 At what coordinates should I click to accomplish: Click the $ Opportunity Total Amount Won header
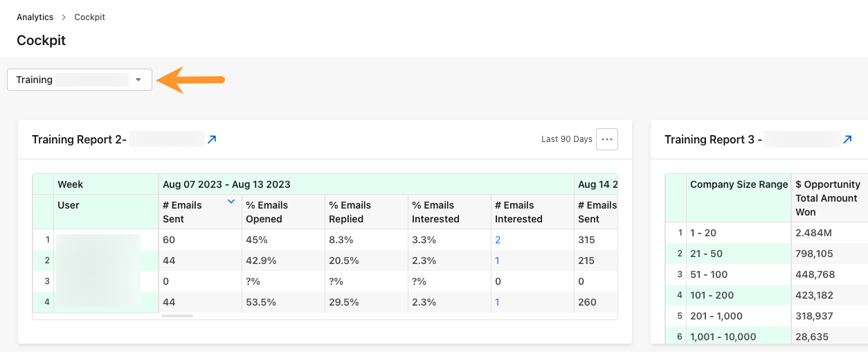[829, 198]
